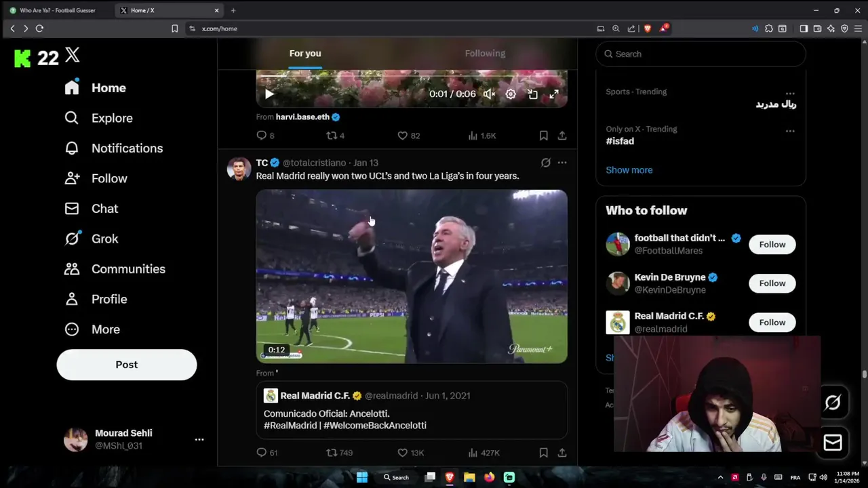Like TC post with 13K likes

point(410,453)
